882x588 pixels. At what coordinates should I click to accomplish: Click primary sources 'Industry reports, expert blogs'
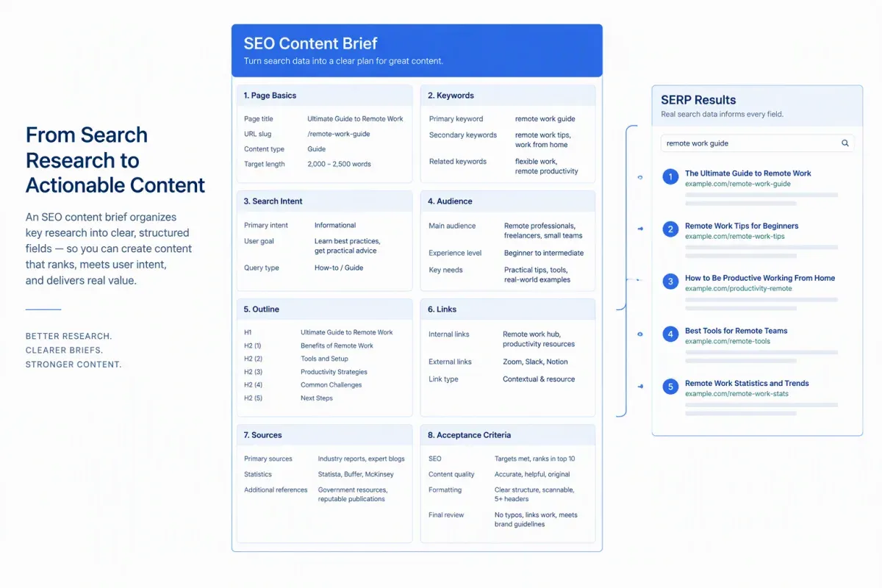360,459
